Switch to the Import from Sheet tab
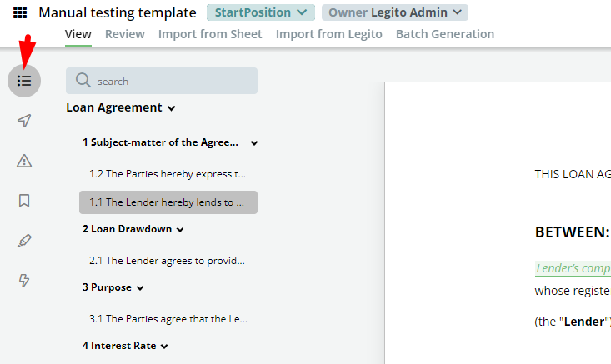 click(x=210, y=34)
